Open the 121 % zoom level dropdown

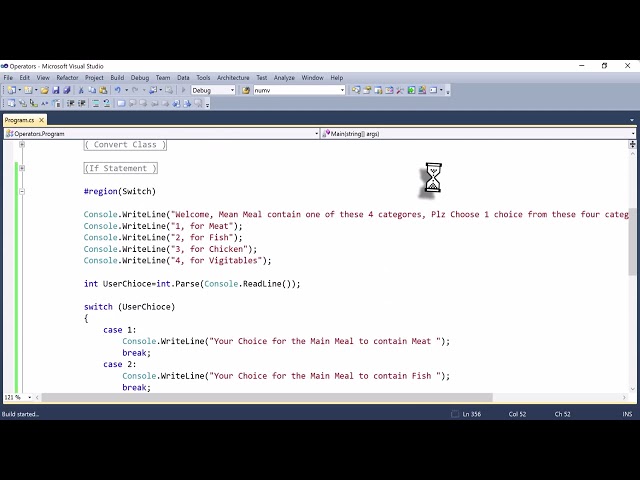point(18,397)
